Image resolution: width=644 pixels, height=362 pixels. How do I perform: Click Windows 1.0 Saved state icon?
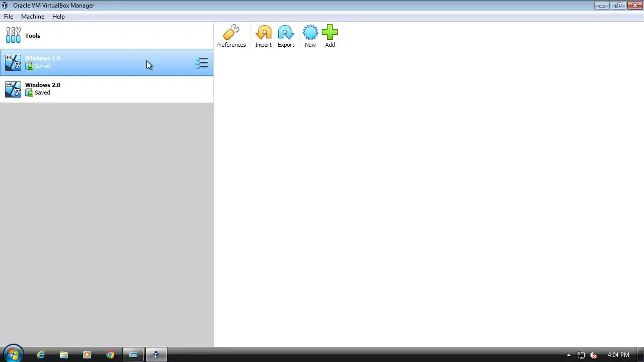(29, 66)
